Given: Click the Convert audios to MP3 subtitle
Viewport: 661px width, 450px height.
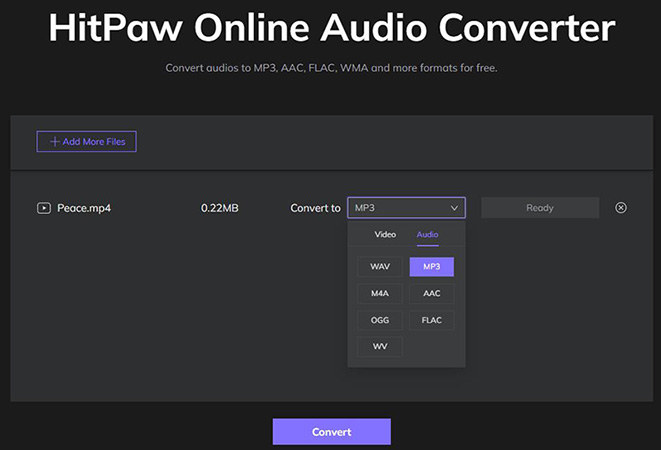Looking at the screenshot, I should click(331, 68).
